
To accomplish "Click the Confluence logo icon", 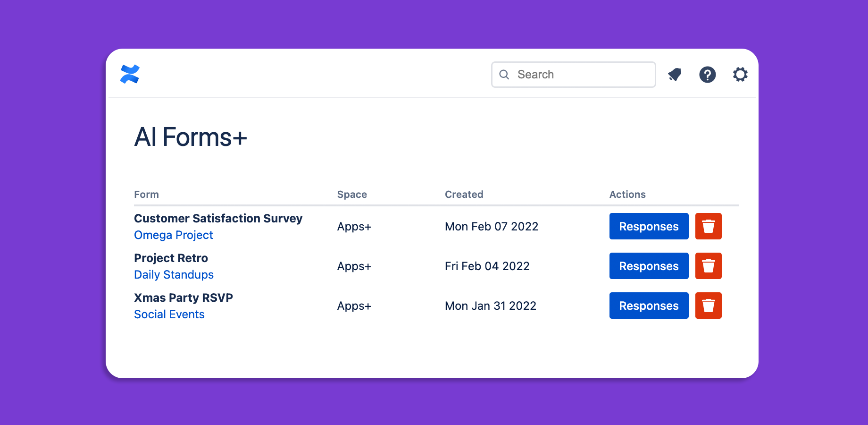I will click(130, 74).
